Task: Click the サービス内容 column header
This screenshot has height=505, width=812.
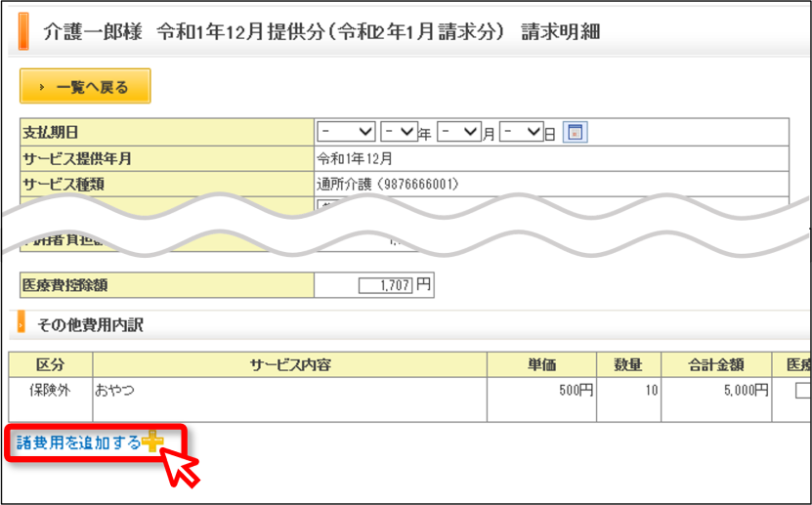Action: (x=290, y=364)
